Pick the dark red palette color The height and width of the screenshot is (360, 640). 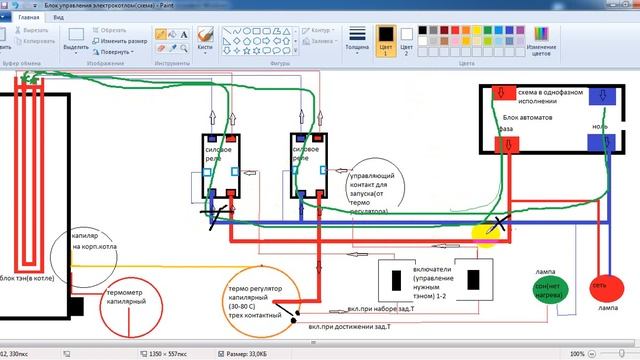444,30
